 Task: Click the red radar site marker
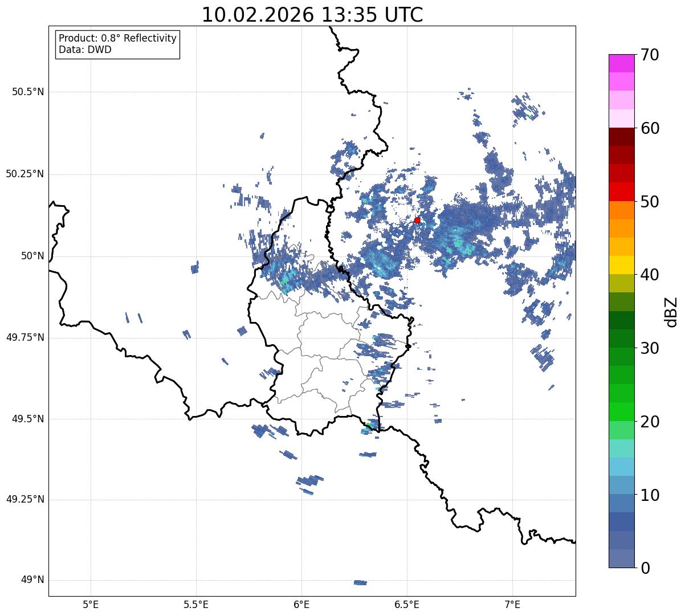pyautogui.click(x=417, y=220)
